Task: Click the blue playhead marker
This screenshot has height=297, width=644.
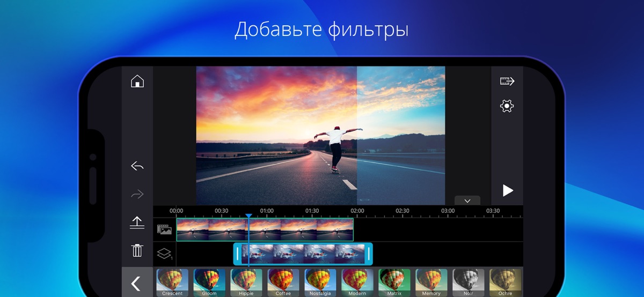Action: coord(248,216)
